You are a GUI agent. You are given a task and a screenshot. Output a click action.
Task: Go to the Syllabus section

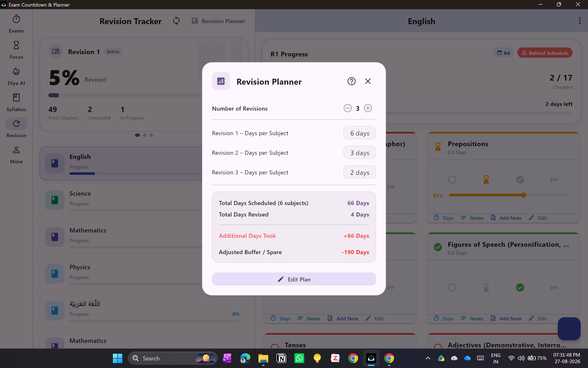point(16,102)
